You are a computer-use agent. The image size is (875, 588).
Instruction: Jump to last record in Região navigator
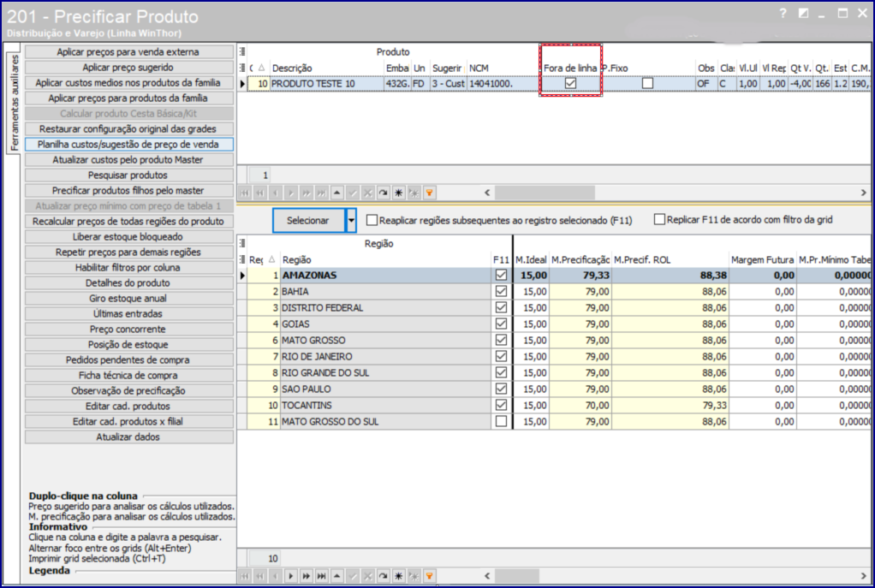pyautogui.click(x=321, y=576)
